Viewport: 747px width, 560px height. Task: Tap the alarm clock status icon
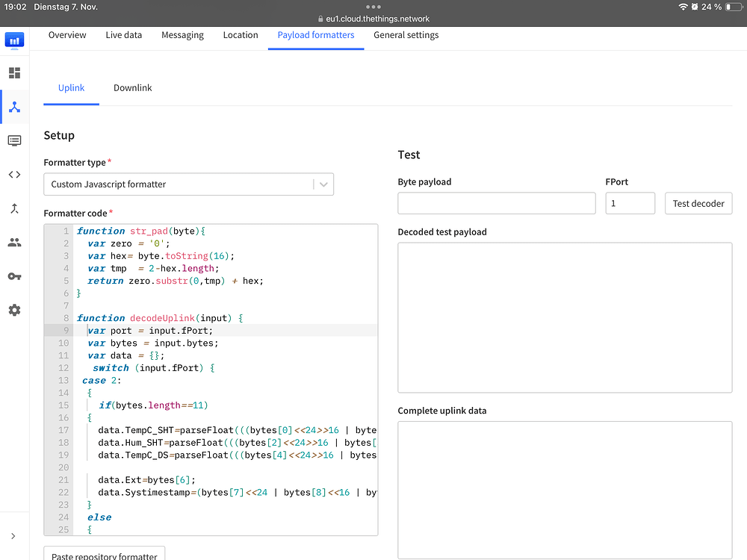(x=694, y=7)
